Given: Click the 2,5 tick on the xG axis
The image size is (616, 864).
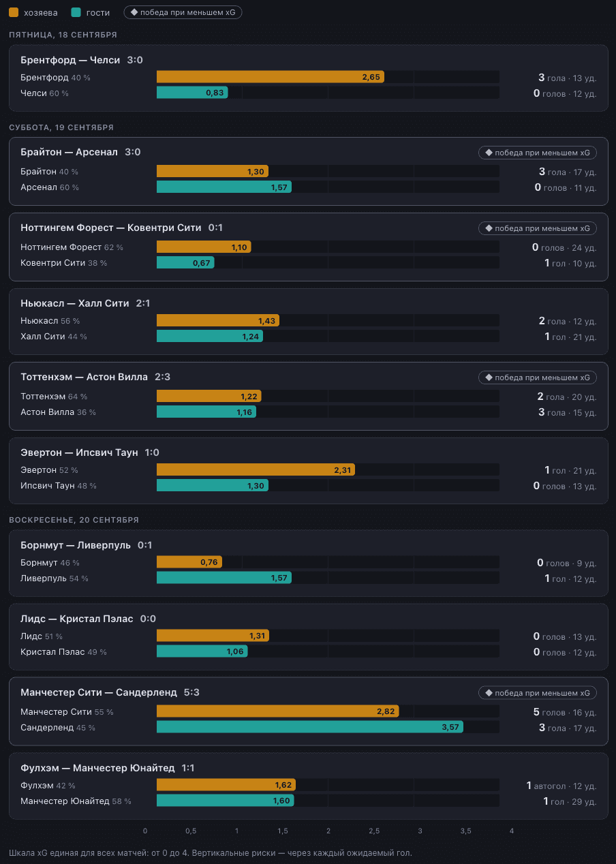Looking at the screenshot, I should point(374,831).
